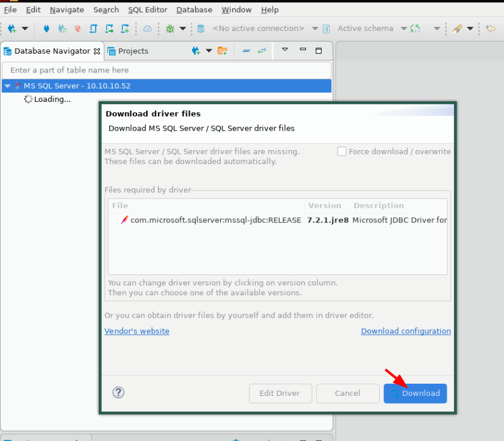
Task: Click the Open SQL script toolbar icon
Action: click(x=109, y=29)
